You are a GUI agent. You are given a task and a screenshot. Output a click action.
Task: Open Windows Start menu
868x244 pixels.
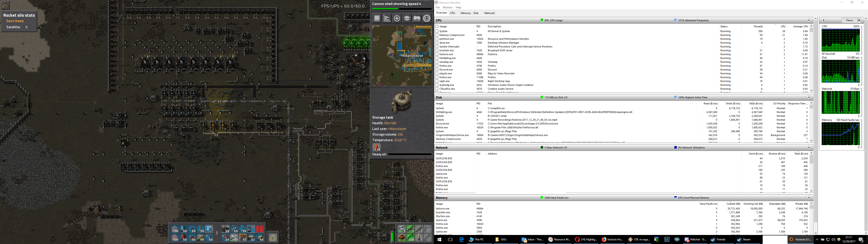[439, 239]
